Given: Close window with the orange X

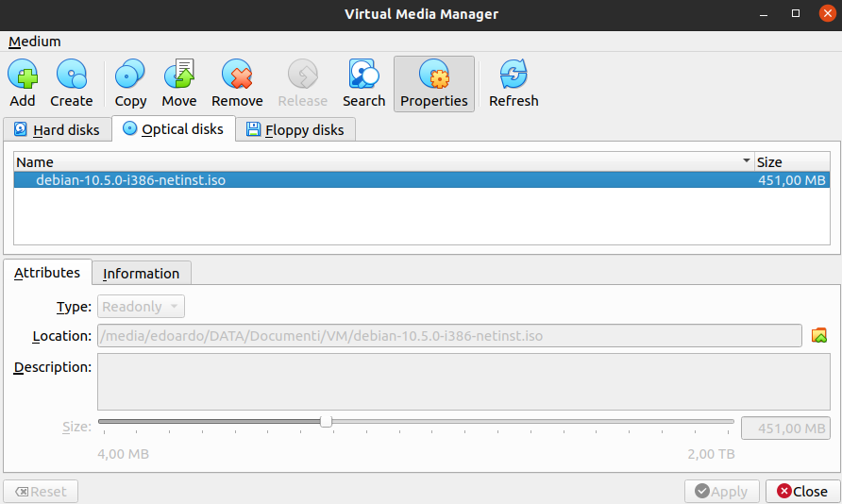Looking at the screenshot, I should click(828, 13).
